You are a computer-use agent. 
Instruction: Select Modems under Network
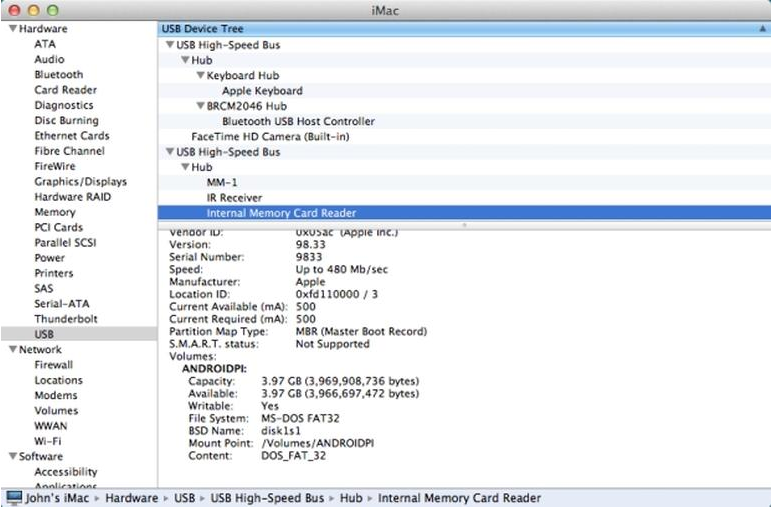click(56, 395)
